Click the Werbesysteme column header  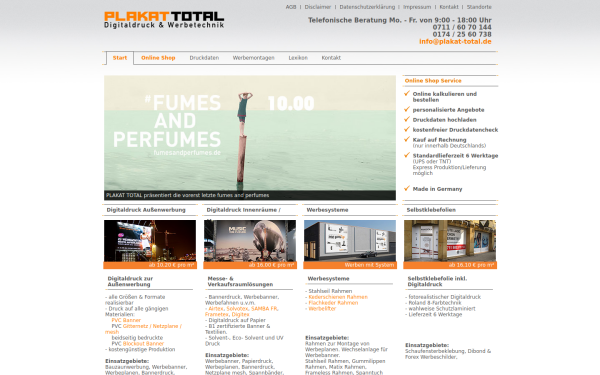[x=328, y=210]
